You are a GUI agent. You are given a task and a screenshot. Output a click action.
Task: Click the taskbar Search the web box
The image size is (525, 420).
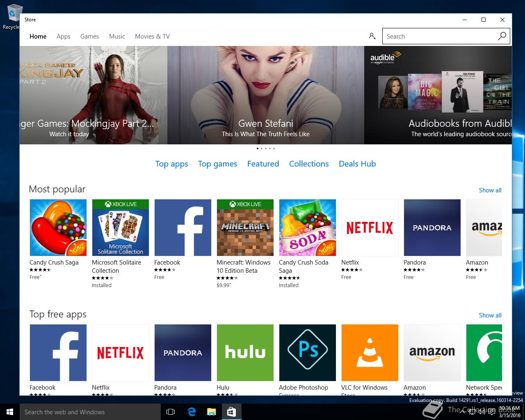pyautogui.click(x=90, y=412)
